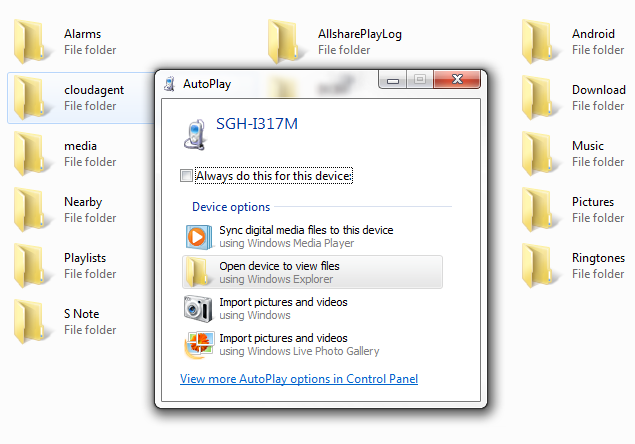Click the AutoPlay title bar device icon
Image resolution: width=635 pixels, height=444 pixels.
pyautogui.click(x=169, y=84)
